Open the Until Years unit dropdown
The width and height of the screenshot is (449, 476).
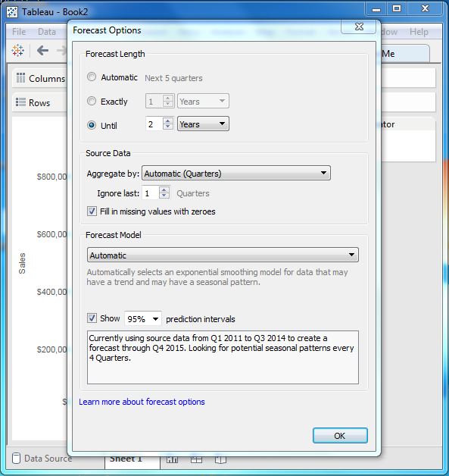pos(203,124)
